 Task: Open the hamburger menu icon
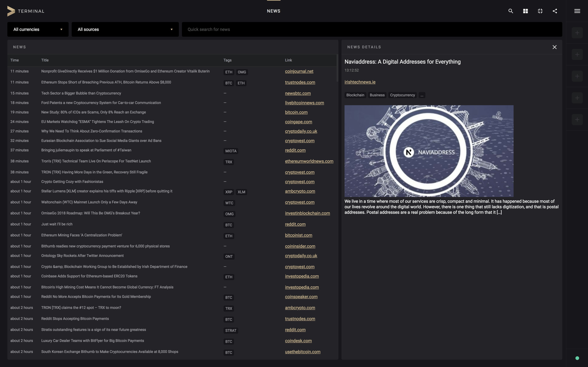coord(577,11)
